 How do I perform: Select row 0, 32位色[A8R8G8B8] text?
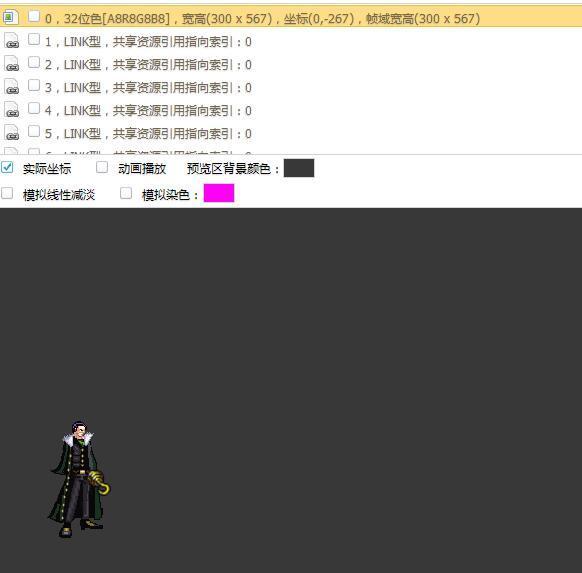[262, 19]
